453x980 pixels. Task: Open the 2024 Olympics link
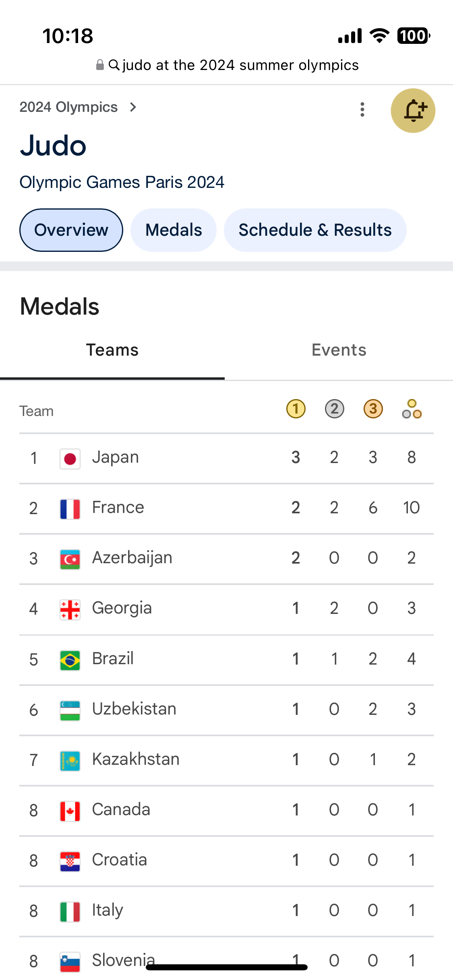point(68,107)
